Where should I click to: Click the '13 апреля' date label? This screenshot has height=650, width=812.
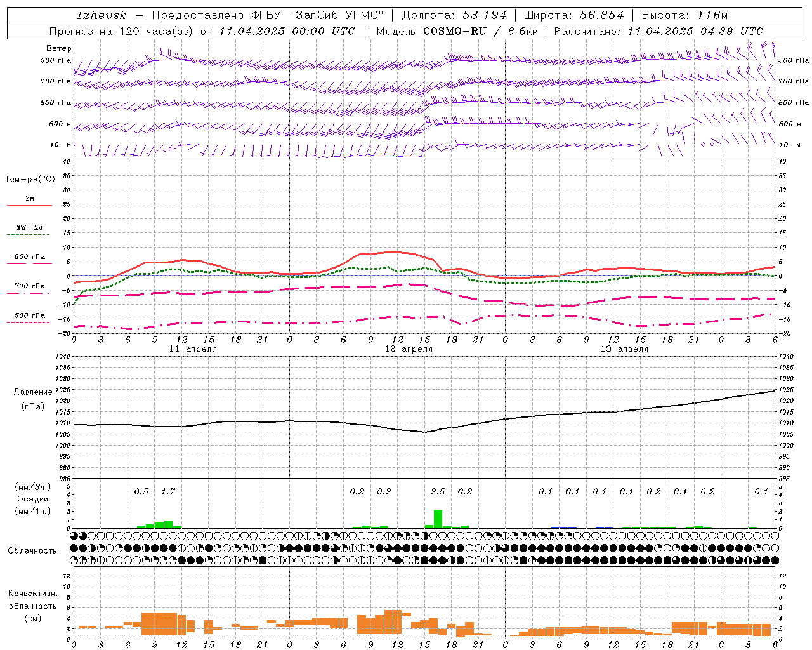click(624, 349)
